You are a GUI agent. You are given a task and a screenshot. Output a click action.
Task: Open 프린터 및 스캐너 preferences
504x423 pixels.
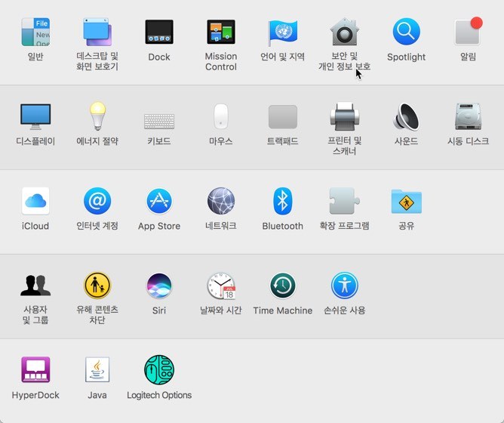[345, 116]
